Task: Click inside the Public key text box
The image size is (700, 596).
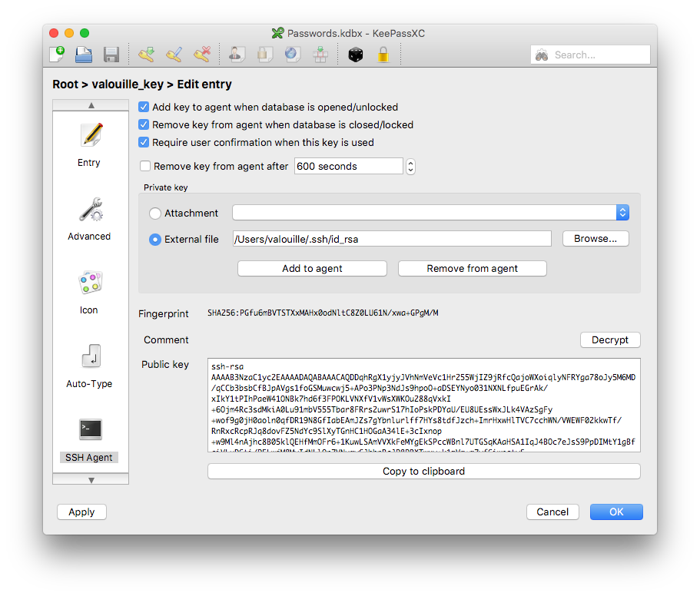Action: pos(424,405)
